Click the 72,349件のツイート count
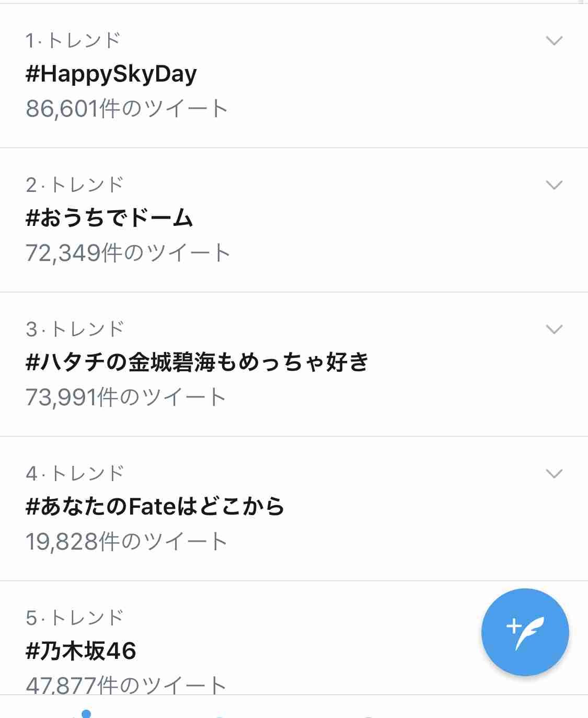This screenshot has width=588, height=718. click(128, 253)
